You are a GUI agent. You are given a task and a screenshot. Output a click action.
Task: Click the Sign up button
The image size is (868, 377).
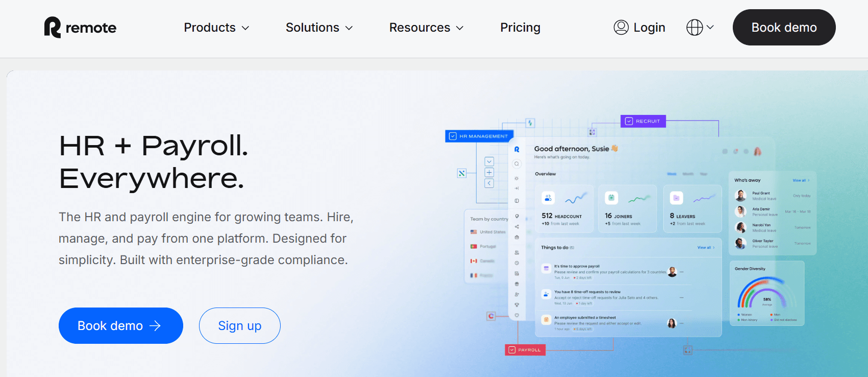240,325
